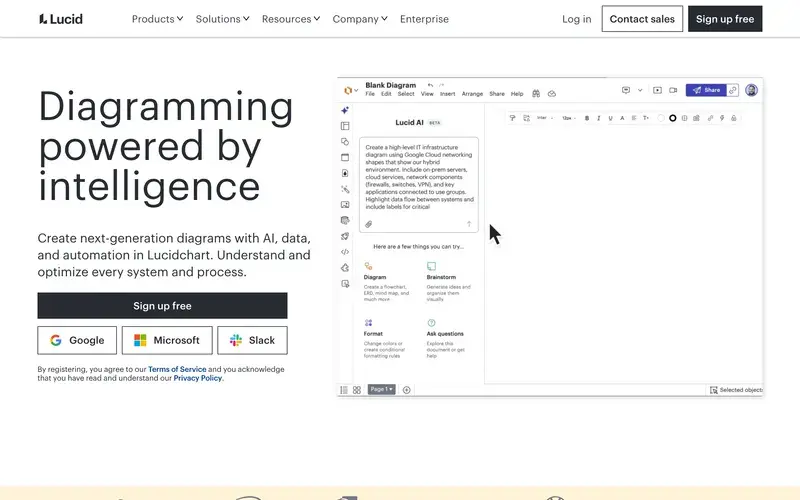Expand chevron next to comments icon
800x500 pixels.
tap(640, 90)
